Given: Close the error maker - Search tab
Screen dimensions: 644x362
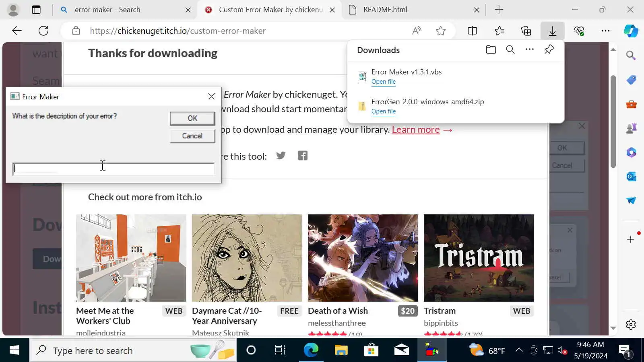Looking at the screenshot, I should tap(188, 10).
